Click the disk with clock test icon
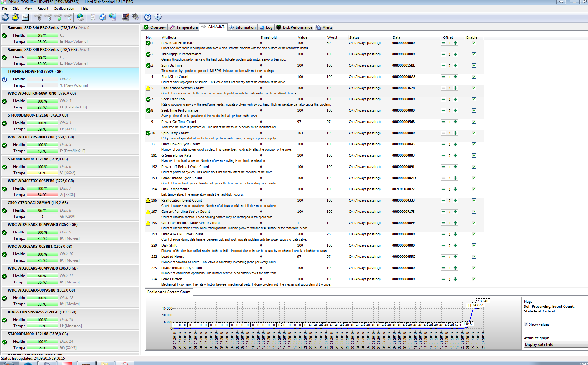 [48, 17]
